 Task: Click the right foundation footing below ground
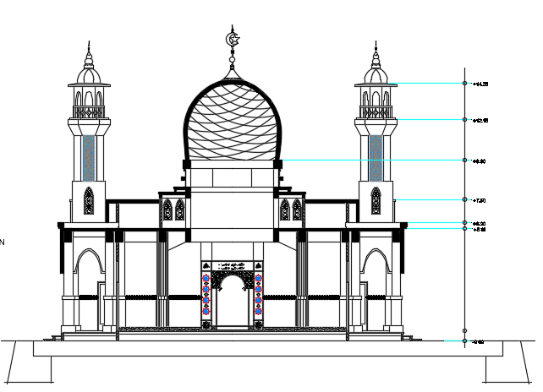504,368
